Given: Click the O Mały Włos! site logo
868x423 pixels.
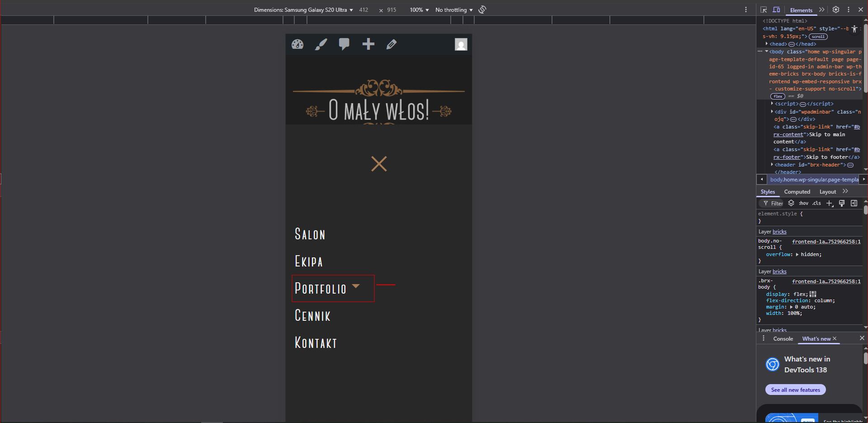Looking at the screenshot, I should tap(379, 102).
